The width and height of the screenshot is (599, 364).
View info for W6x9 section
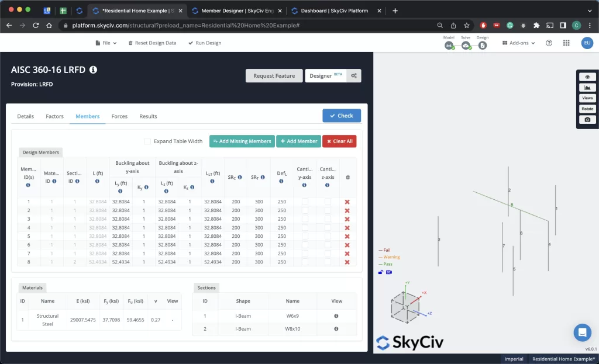(336, 316)
